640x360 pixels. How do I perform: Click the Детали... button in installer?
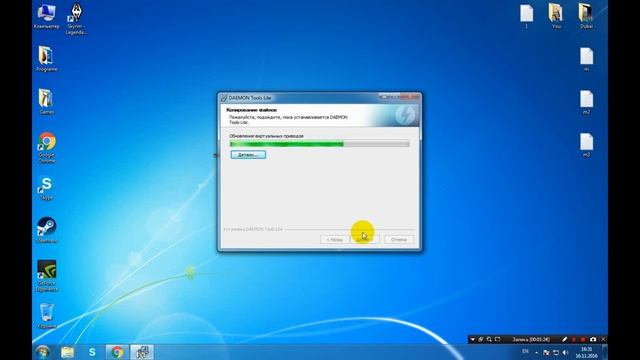click(x=248, y=155)
